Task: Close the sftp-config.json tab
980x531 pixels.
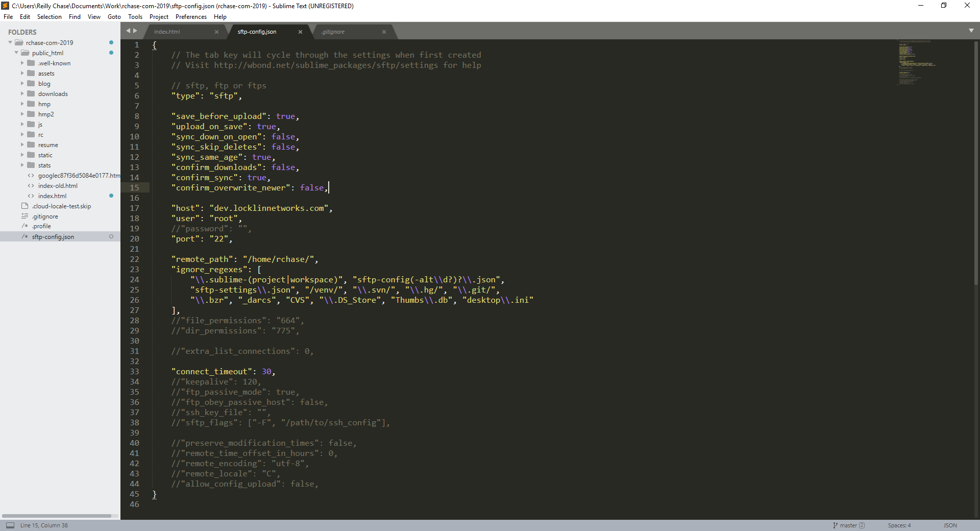Action: (x=300, y=32)
